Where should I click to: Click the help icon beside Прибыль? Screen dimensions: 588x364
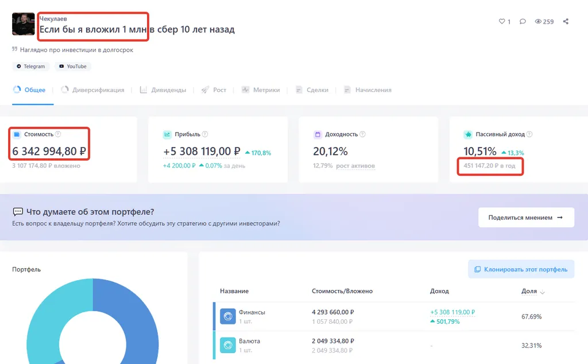[x=205, y=134]
